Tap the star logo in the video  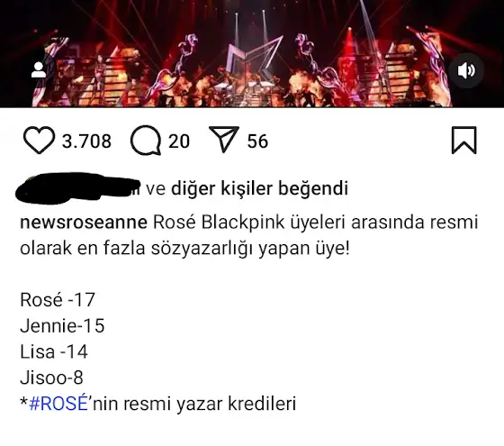click(x=254, y=59)
